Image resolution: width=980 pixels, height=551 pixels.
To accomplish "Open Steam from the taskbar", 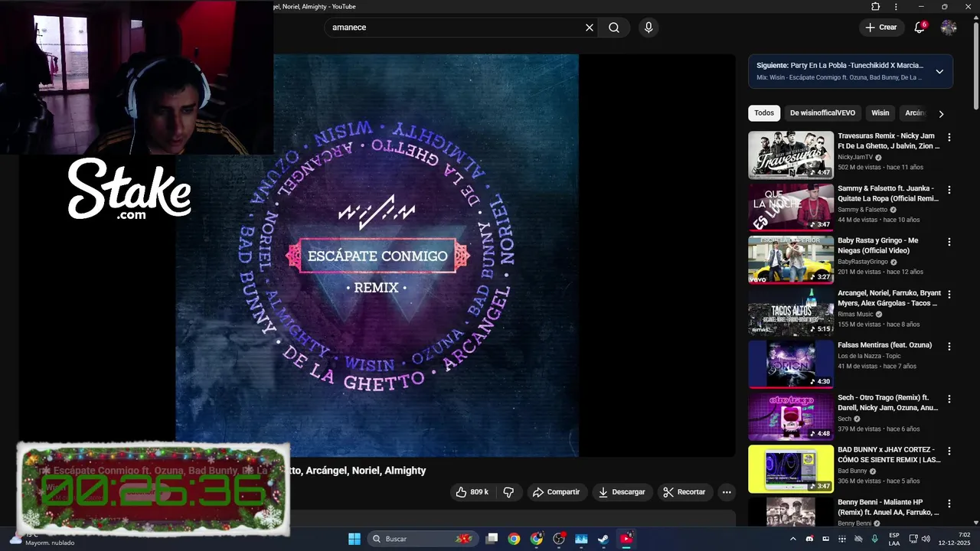I will pyautogui.click(x=603, y=539).
